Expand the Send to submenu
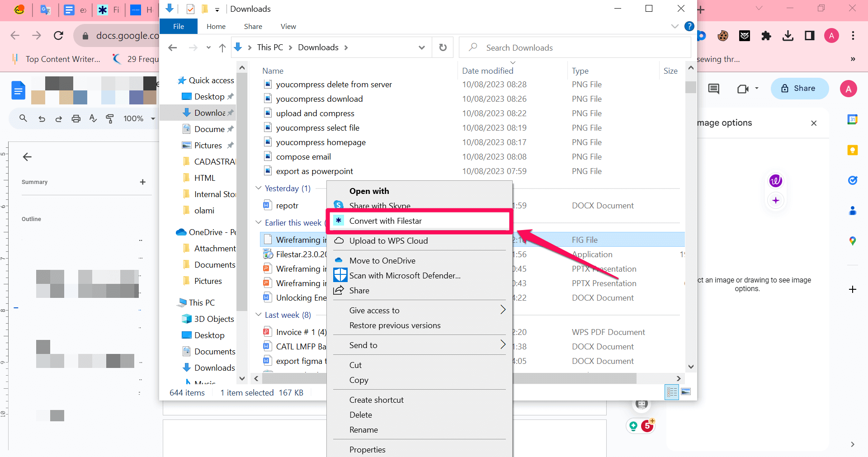This screenshot has height=457, width=868. 503,345
